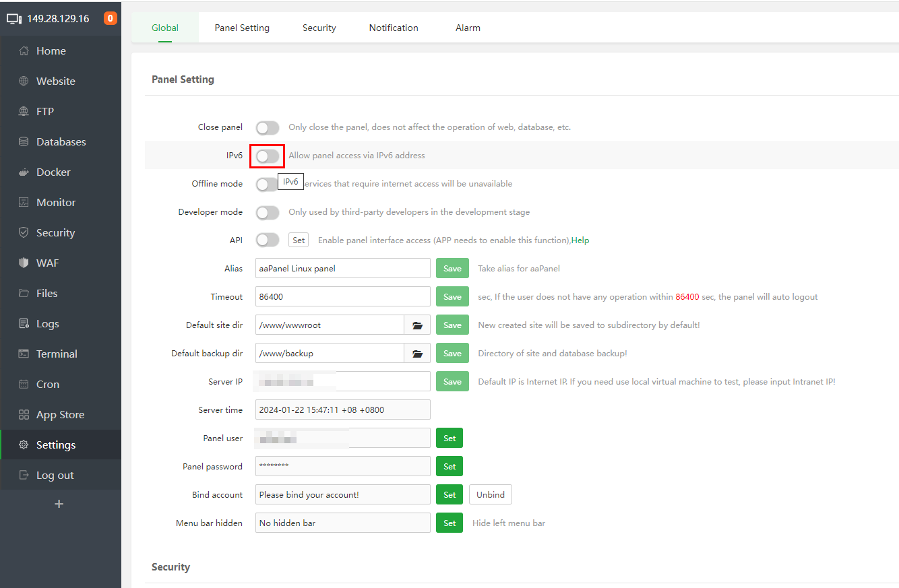Click the Logs document icon
This screenshot has width=899, height=588.
(x=24, y=324)
